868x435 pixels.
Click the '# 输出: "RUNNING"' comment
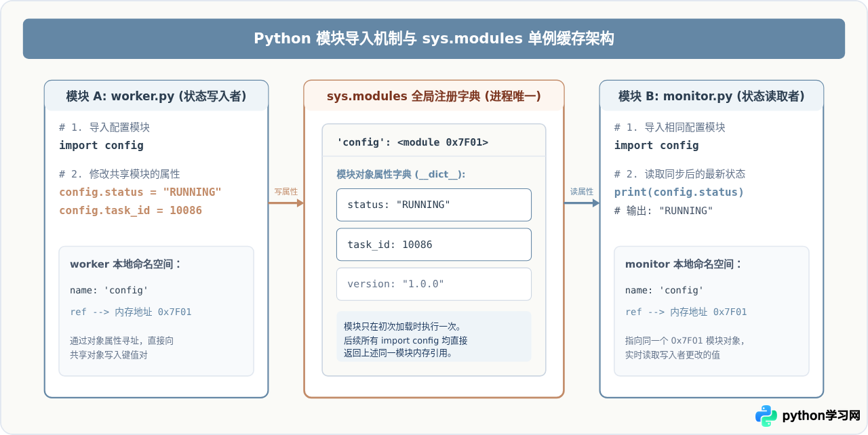pos(663,210)
